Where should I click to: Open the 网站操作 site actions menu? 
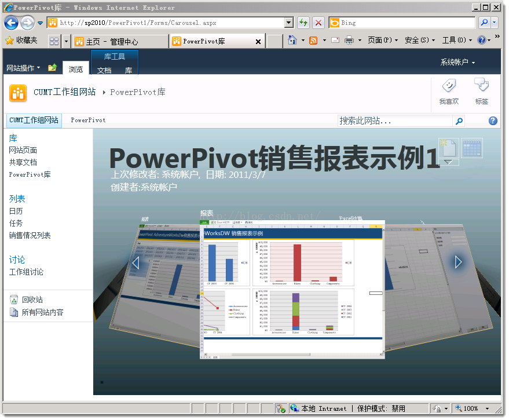[x=23, y=68]
